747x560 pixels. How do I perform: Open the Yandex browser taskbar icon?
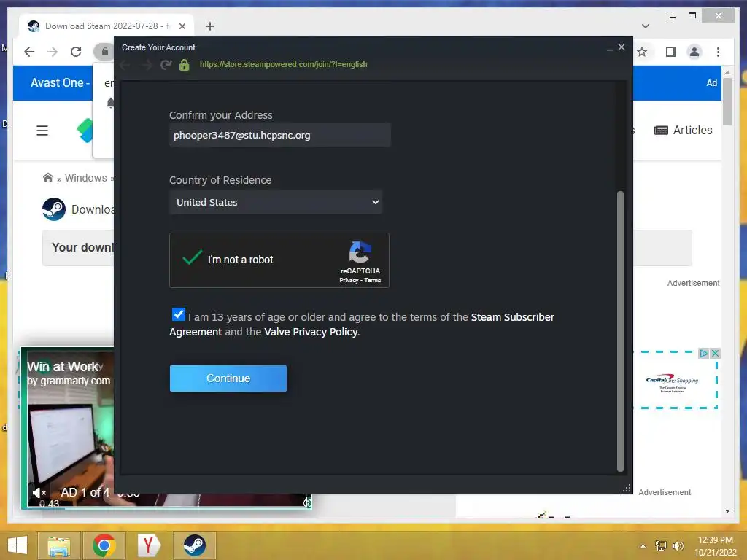tap(149, 545)
